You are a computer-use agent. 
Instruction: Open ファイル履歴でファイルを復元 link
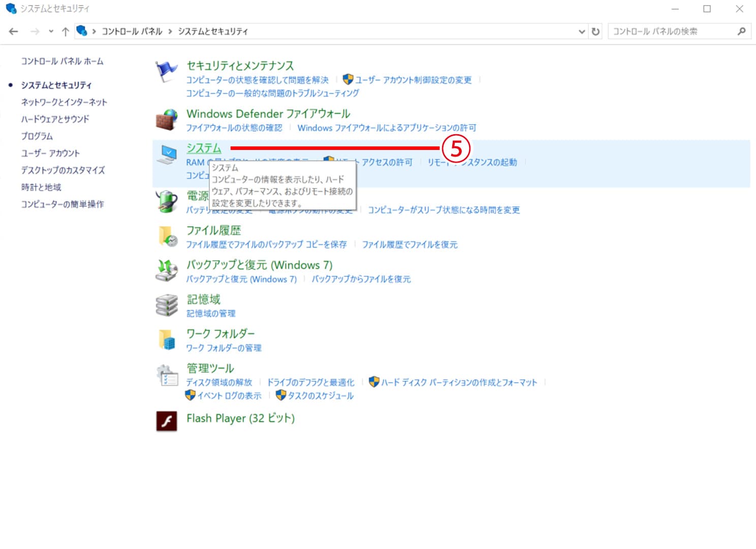pyautogui.click(x=410, y=245)
